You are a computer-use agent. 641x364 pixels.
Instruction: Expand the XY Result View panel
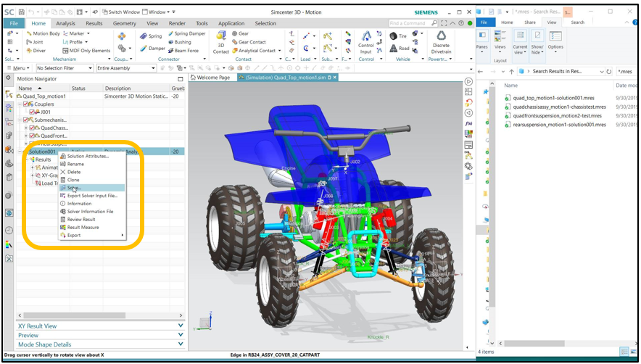[x=99, y=326]
